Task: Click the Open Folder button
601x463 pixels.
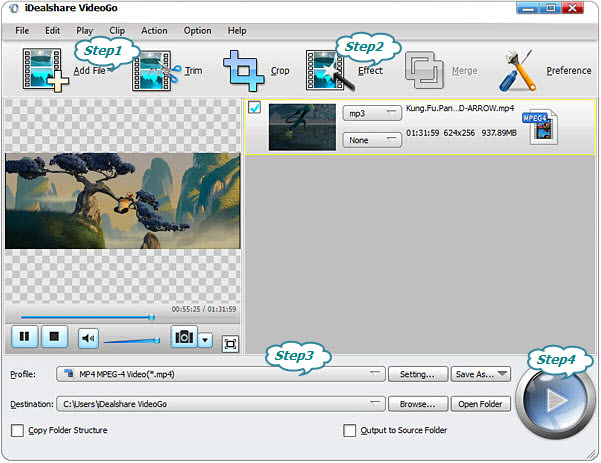Action: pyautogui.click(x=481, y=404)
